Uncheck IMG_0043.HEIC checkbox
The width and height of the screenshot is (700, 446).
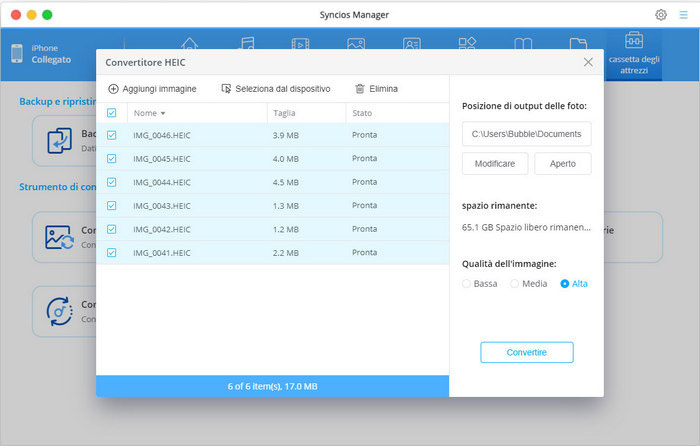point(112,205)
